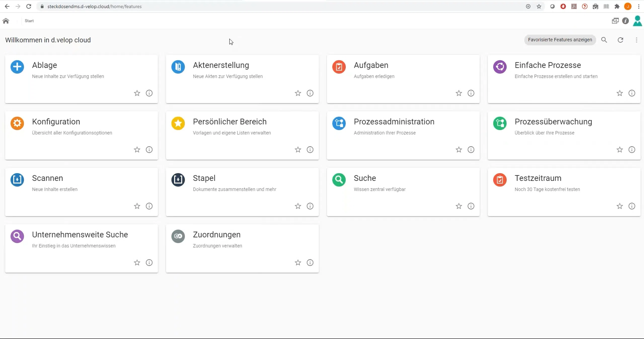Image resolution: width=644 pixels, height=339 pixels.
Task: Click the Stapel tile title
Action: pos(204,178)
